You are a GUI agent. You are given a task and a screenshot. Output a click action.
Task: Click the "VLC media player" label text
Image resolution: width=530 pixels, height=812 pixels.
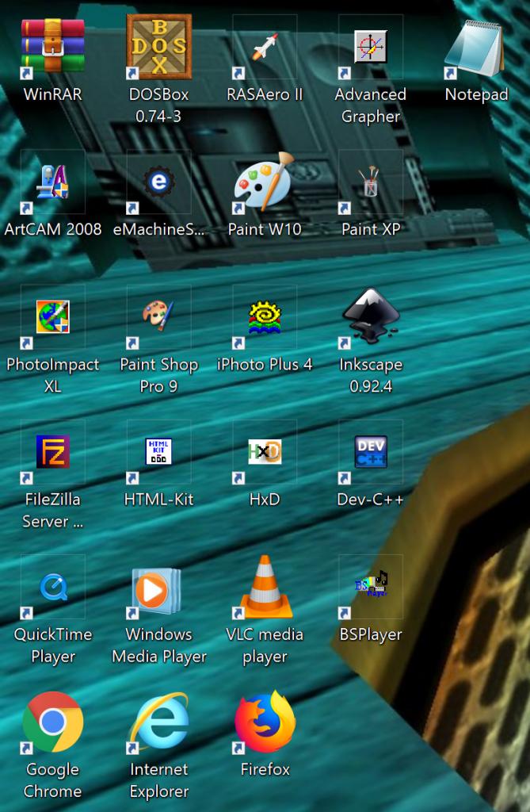[265, 645]
